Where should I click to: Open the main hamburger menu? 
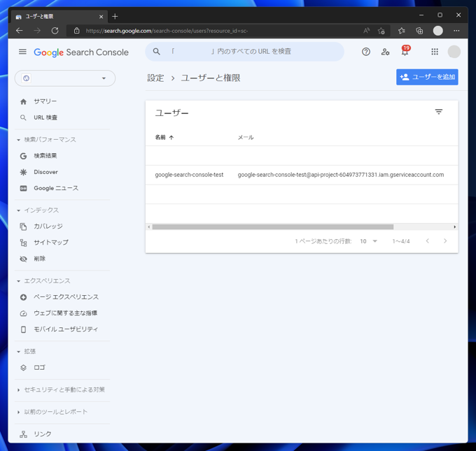click(22, 52)
